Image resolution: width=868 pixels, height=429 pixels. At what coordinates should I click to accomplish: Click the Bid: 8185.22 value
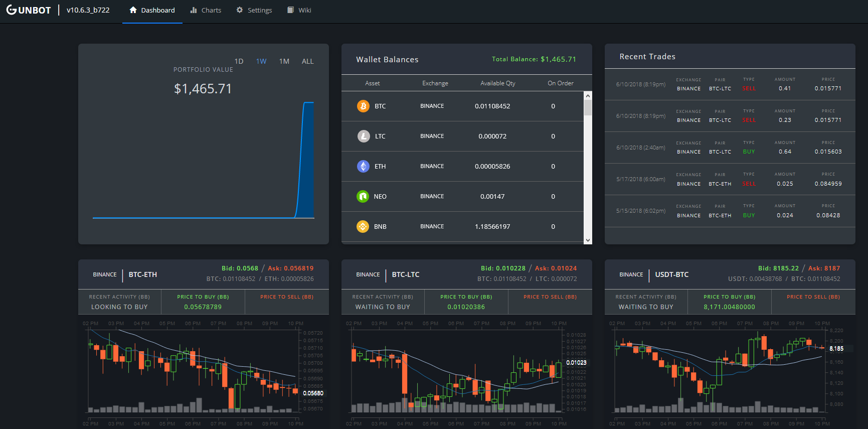pos(778,268)
